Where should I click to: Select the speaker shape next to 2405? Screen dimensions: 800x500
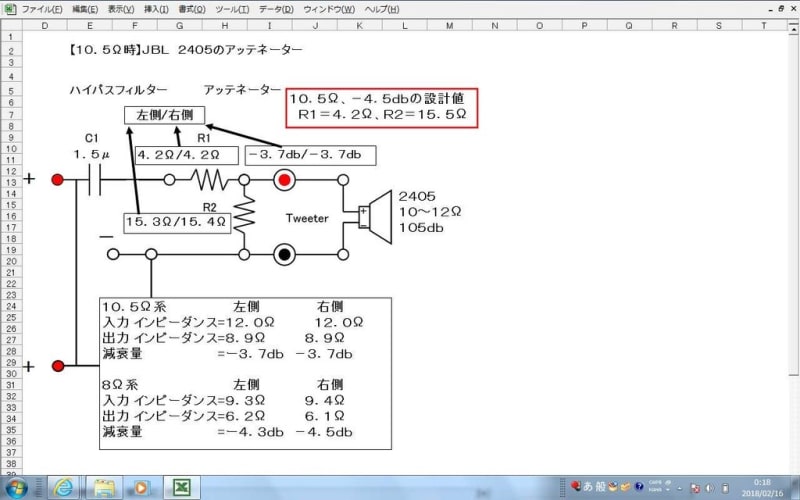375,217
